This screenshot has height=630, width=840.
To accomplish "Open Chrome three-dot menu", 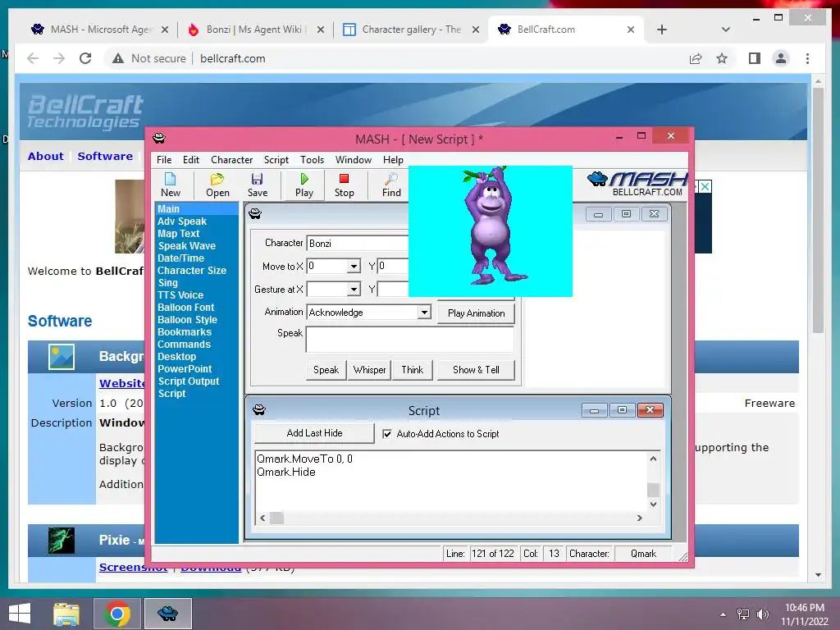I will click(x=807, y=58).
